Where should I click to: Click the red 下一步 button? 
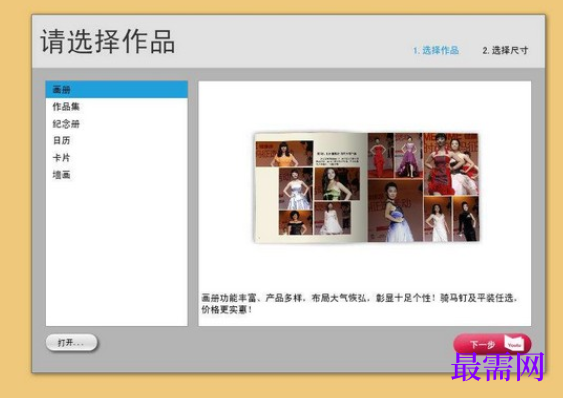point(492,344)
